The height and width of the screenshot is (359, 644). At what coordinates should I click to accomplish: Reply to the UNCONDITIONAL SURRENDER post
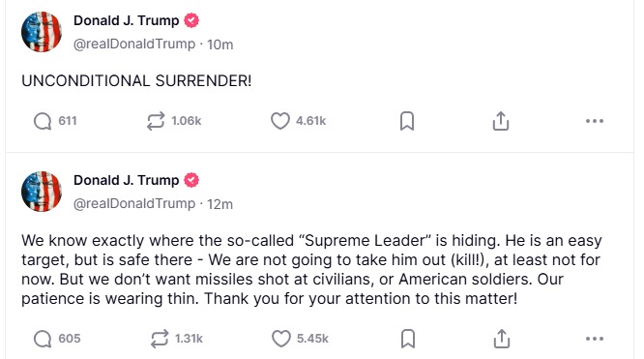point(43,121)
